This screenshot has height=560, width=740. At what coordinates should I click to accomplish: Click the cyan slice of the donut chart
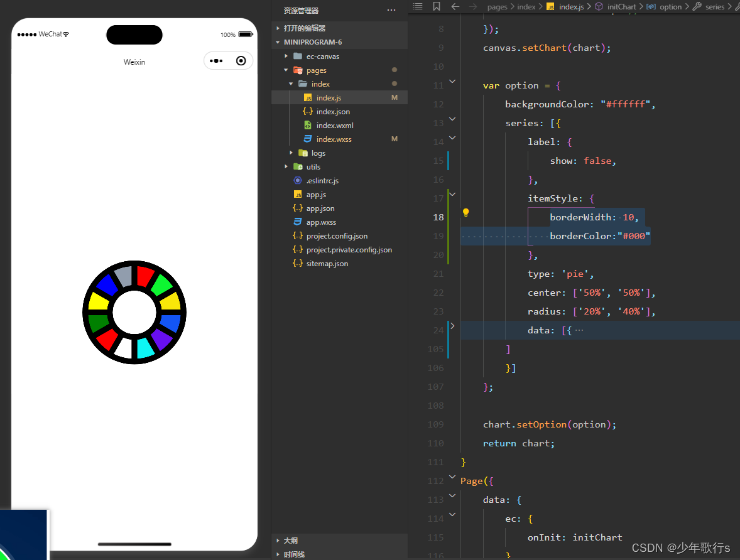point(145,348)
